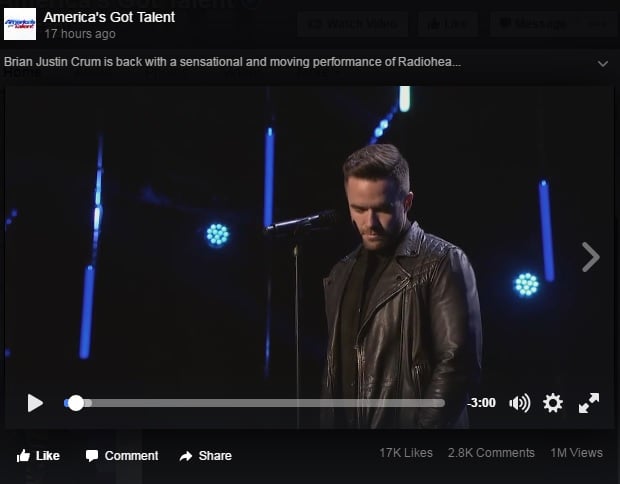The height and width of the screenshot is (484, 620).
Task: Click the post description text
Action: point(232,62)
